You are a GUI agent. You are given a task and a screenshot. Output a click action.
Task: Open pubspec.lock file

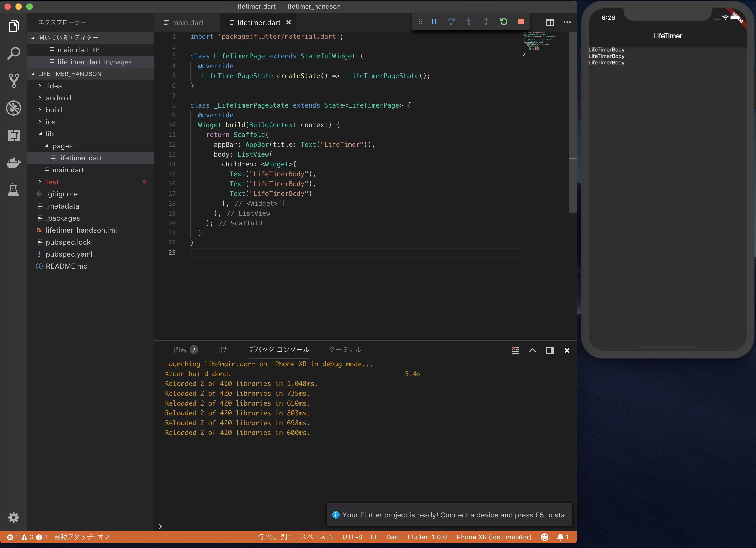pyautogui.click(x=91, y=242)
